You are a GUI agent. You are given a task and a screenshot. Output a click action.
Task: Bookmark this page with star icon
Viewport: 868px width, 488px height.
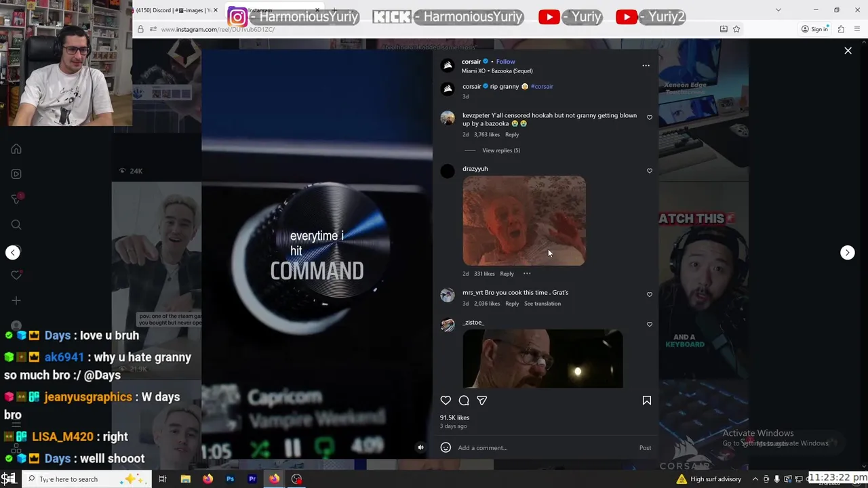tap(736, 29)
